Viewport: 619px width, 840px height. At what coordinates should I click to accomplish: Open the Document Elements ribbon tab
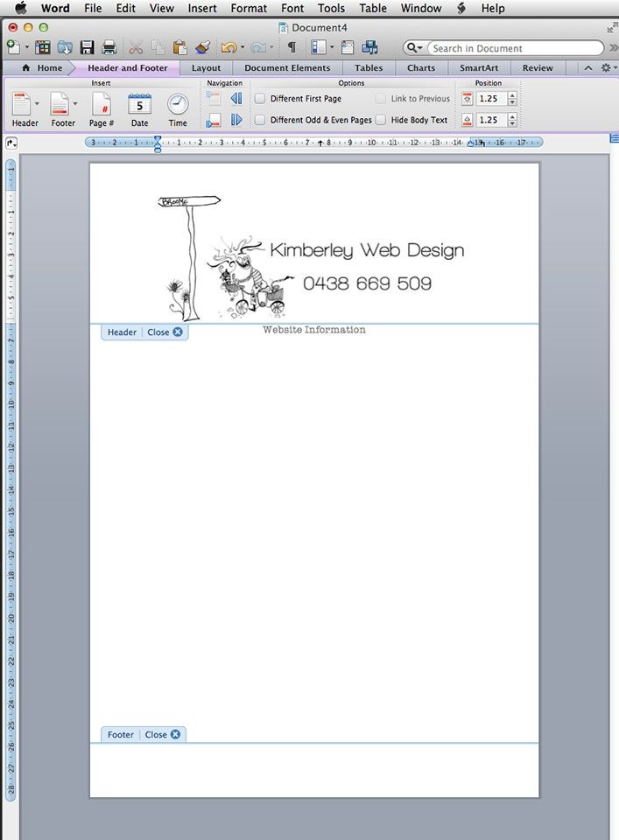pyautogui.click(x=287, y=68)
